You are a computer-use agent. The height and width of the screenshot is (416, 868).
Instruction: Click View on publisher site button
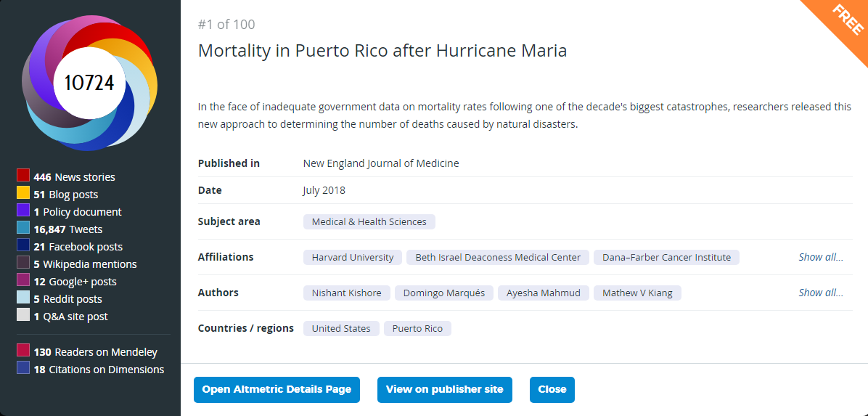click(x=444, y=389)
